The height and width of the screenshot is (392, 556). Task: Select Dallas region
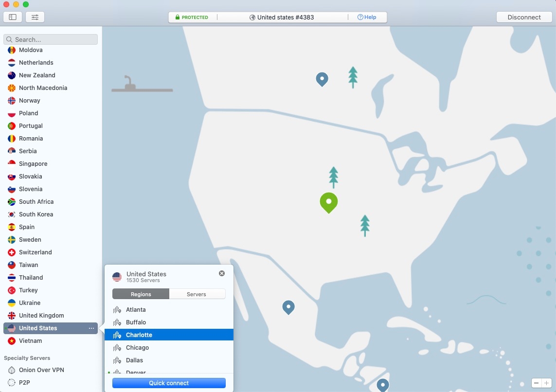coord(169,360)
